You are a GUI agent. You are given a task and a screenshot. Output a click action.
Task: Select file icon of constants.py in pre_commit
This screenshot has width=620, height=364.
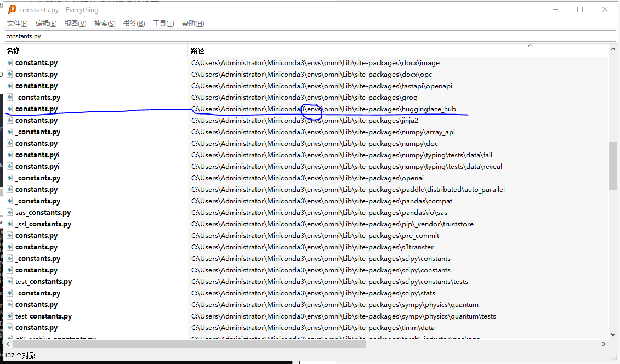[9, 235]
